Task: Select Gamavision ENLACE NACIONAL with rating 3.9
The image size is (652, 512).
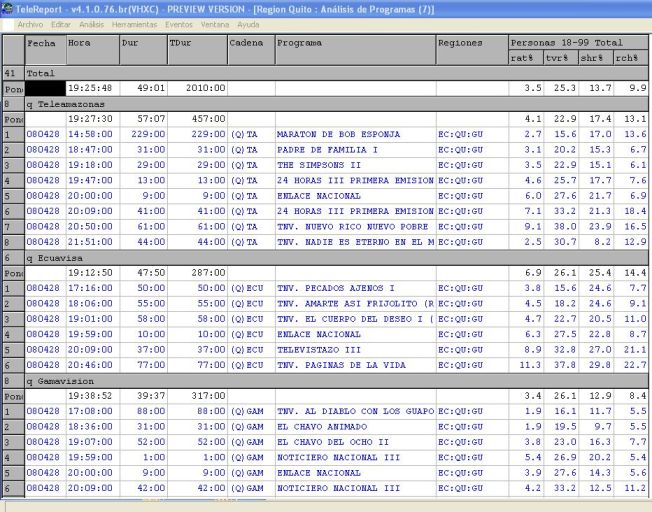Action: point(319,473)
